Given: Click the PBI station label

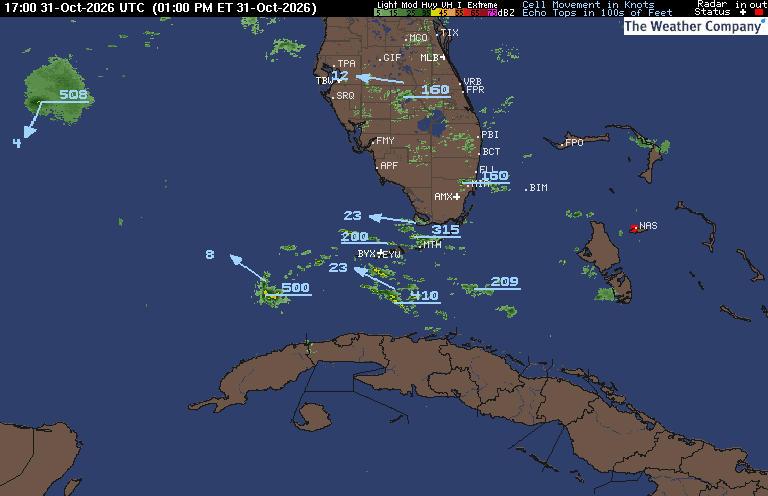Looking at the screenshot, I should [x=489, y=135].
